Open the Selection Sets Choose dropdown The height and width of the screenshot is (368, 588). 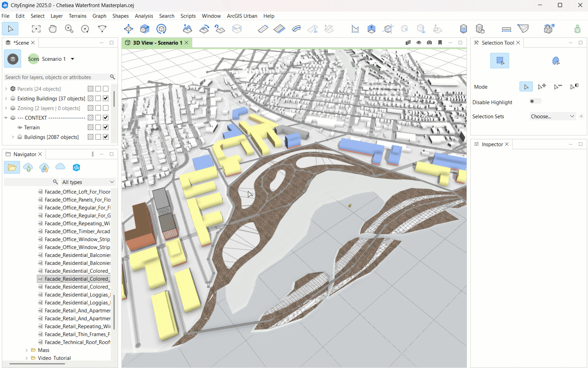(552, 117)
